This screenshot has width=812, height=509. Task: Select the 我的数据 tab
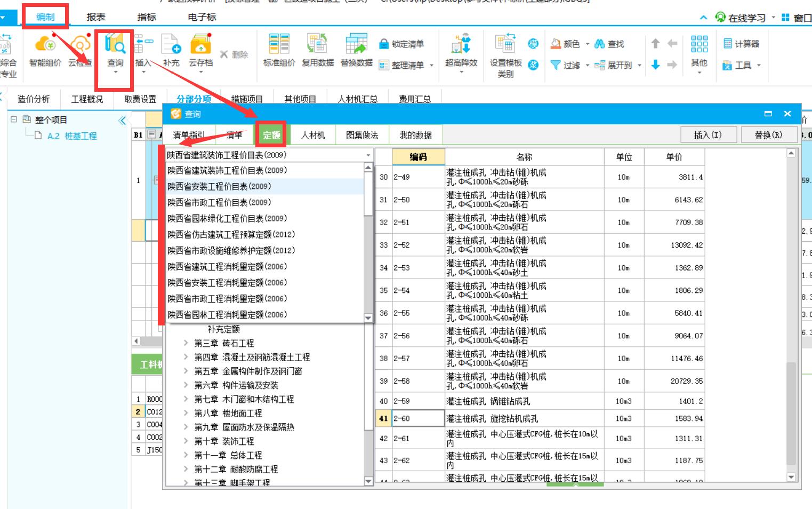coord(415,135)
